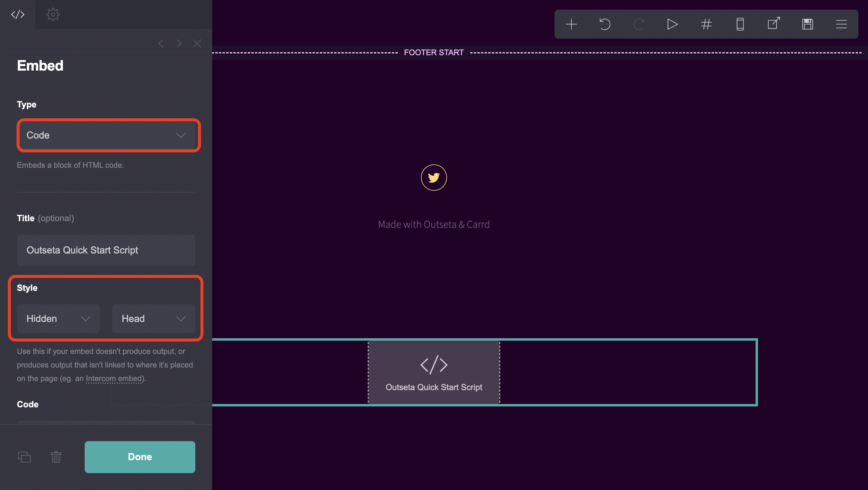This screenshot has width=868, height=490.
Task: Add a new element with the plus icon
Action: click(x=571, y=24)
